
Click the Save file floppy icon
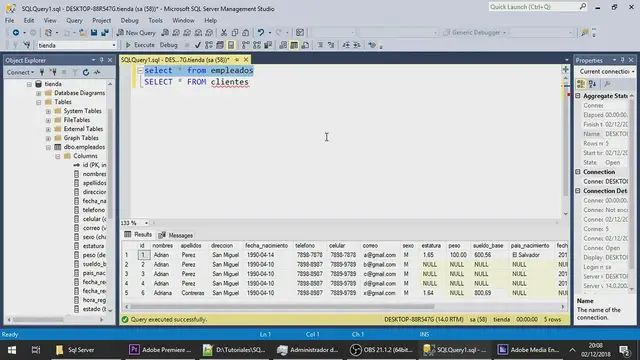point(94,33)
